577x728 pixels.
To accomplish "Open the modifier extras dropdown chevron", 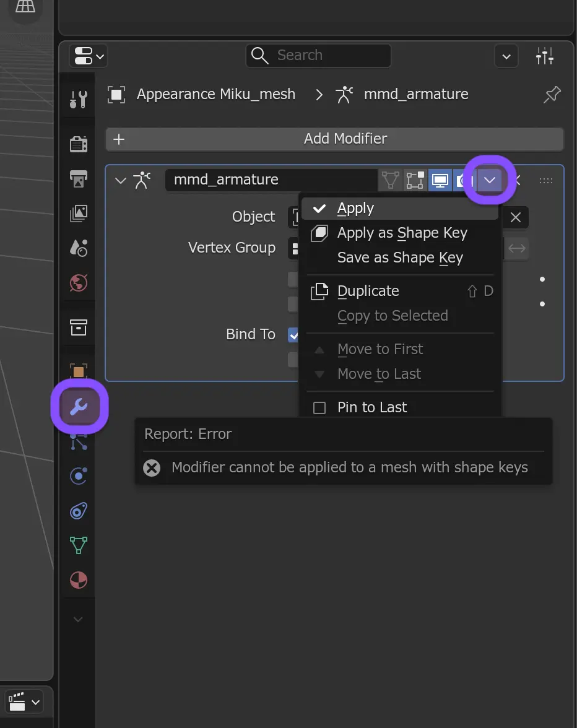I will tap(490, 180).
